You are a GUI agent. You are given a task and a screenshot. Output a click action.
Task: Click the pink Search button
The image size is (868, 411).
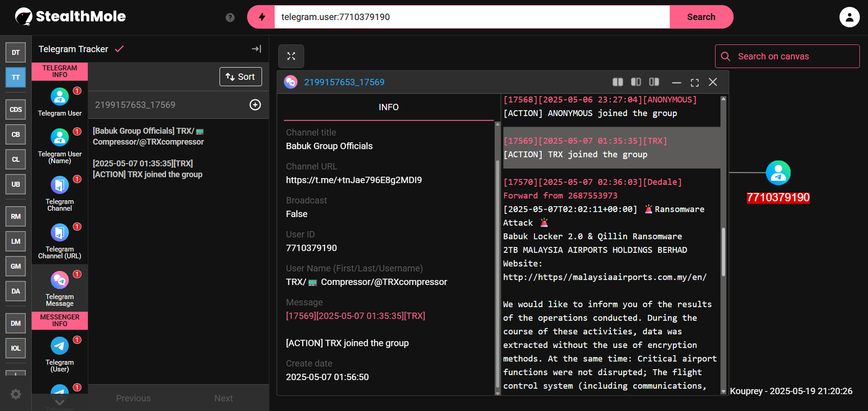[701, 17]
